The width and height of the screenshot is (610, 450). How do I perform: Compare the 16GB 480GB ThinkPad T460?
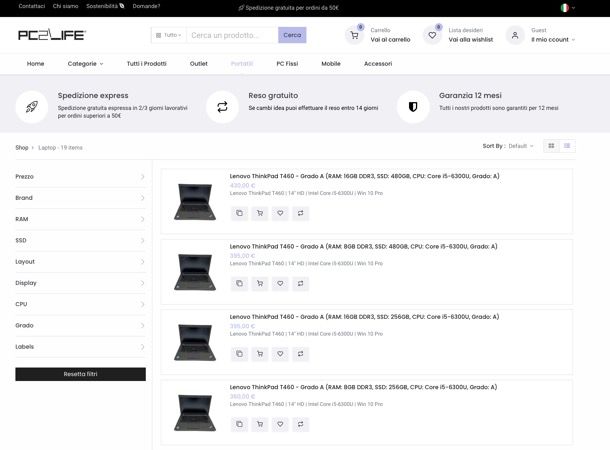tap(300, 213)
